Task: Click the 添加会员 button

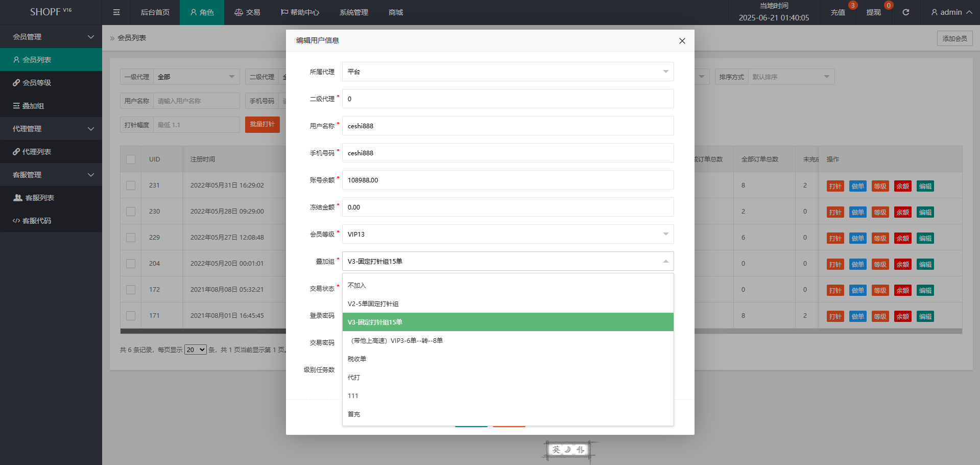Action: (x=954, y=38)
